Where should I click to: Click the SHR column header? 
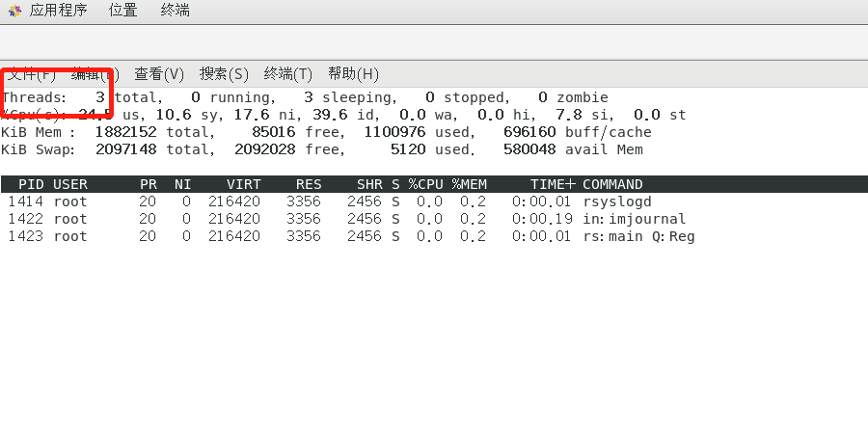click(369, 184)
